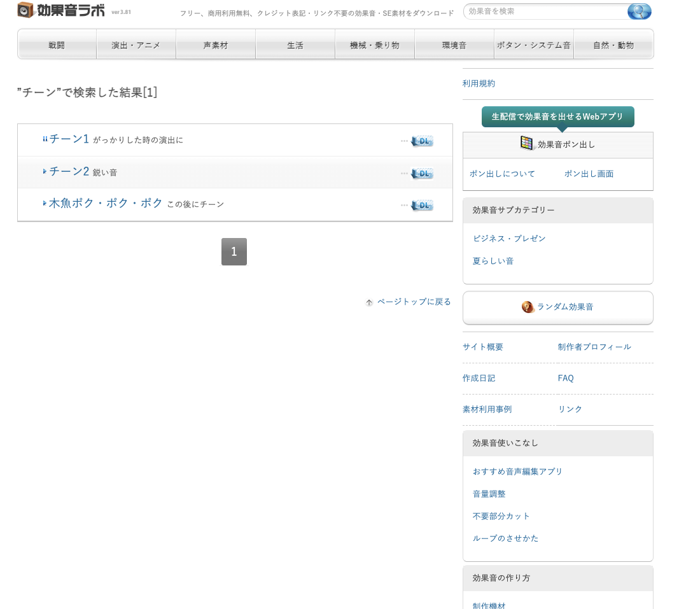Open the 自然・動物 category tab
700x609 pixels.
(613, 45)
